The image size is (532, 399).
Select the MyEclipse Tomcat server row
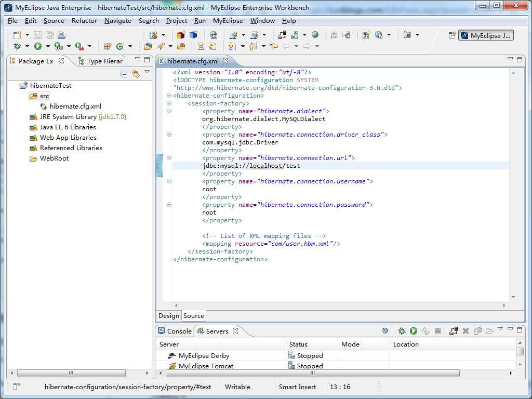(x=336, y=366)
